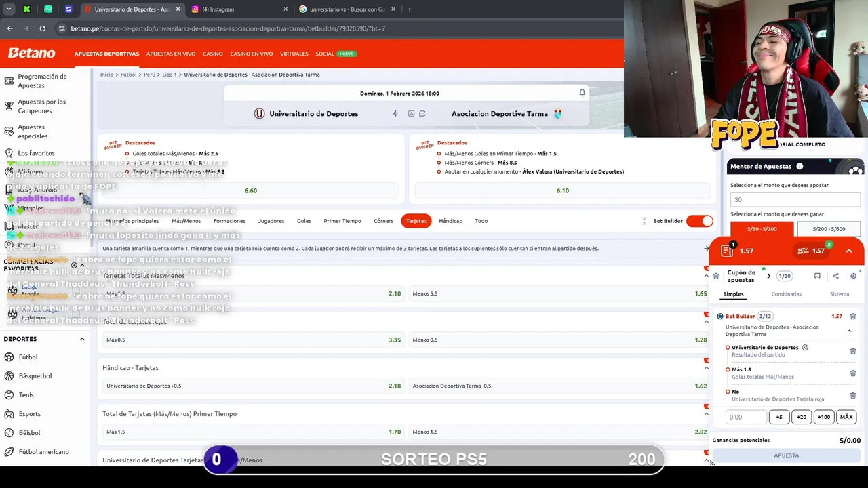
Task: Click the Universitario de Deportes crest
Action: tap(259, 113)
